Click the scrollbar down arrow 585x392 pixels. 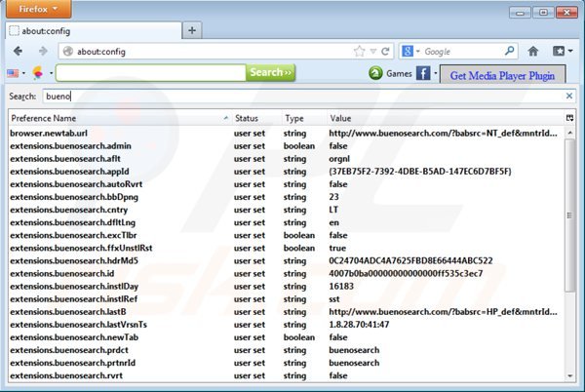(x=569, y=376)
